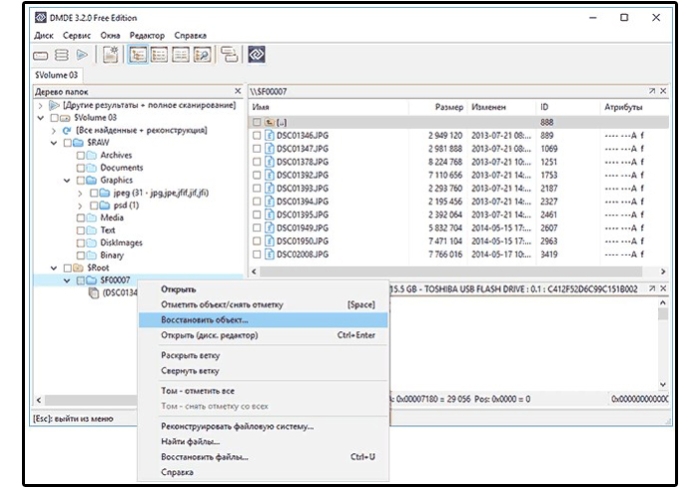
Task: Collapse the $F00007 node
Action: click(x=67, y=281)
